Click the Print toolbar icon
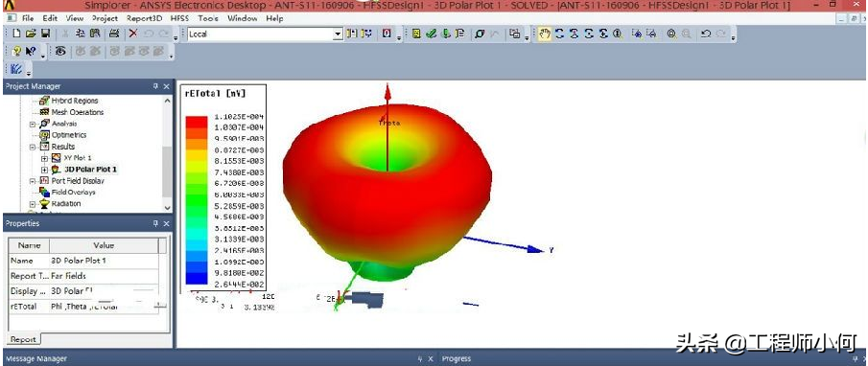 [x=114, y=34]
